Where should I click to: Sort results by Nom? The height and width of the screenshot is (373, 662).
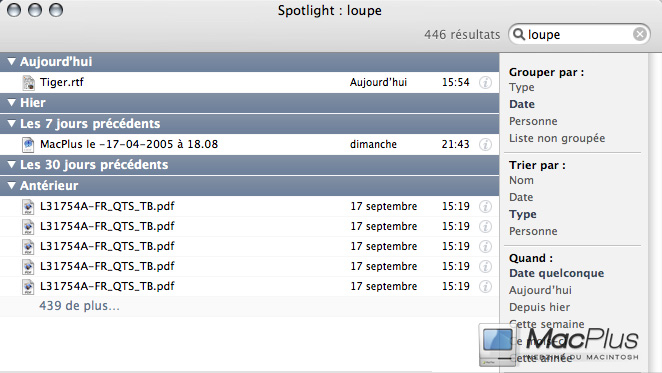pos(521,180)
